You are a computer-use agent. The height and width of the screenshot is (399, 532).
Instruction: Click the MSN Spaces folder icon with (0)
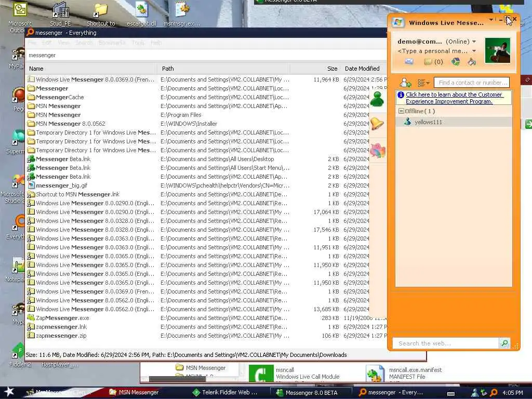(x=433, y=62)
